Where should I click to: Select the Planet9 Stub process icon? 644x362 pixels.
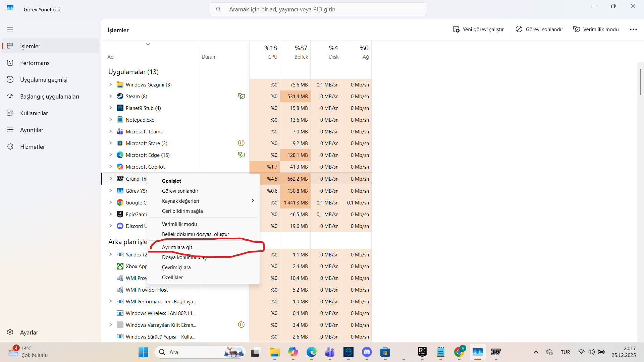click(120, 108)
